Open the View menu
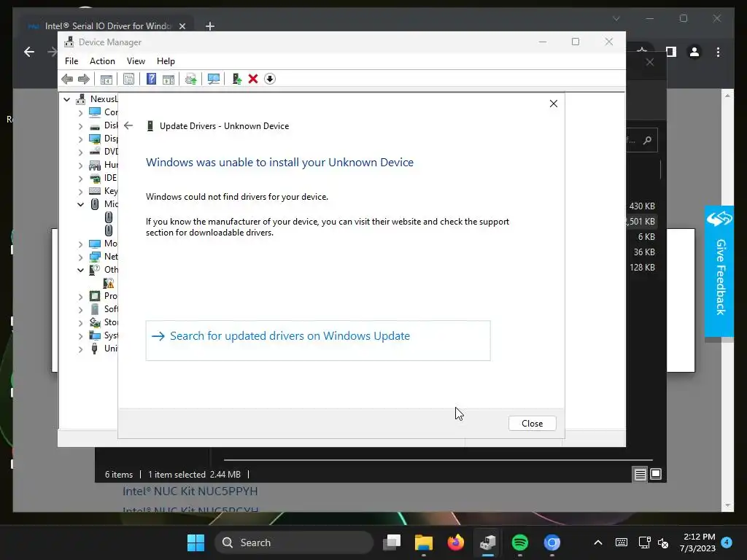The image size is (747, 560). [x=136, y=61]
